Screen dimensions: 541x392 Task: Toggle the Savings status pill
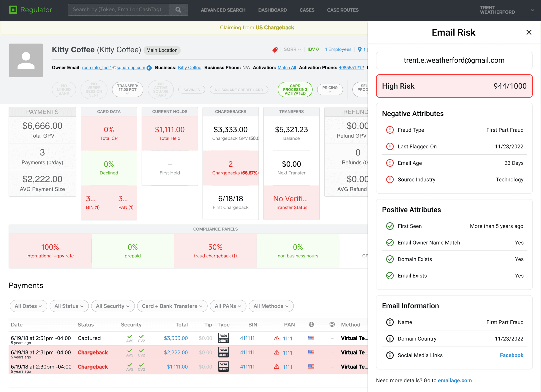pos(191,90)
